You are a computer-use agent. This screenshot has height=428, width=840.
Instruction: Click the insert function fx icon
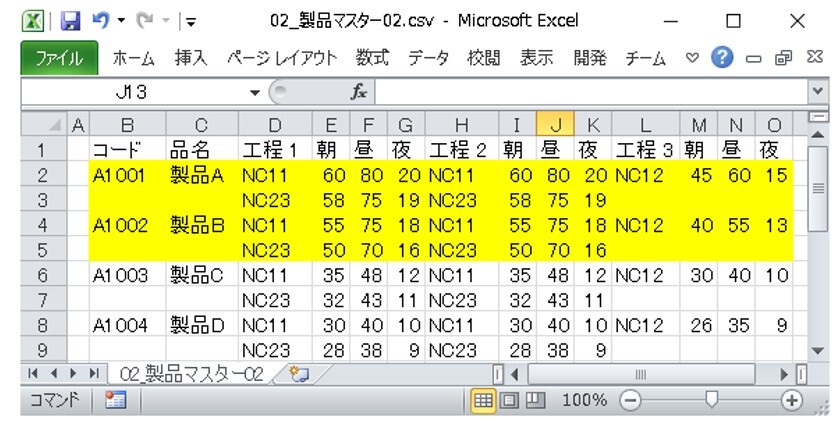(359, 92)
